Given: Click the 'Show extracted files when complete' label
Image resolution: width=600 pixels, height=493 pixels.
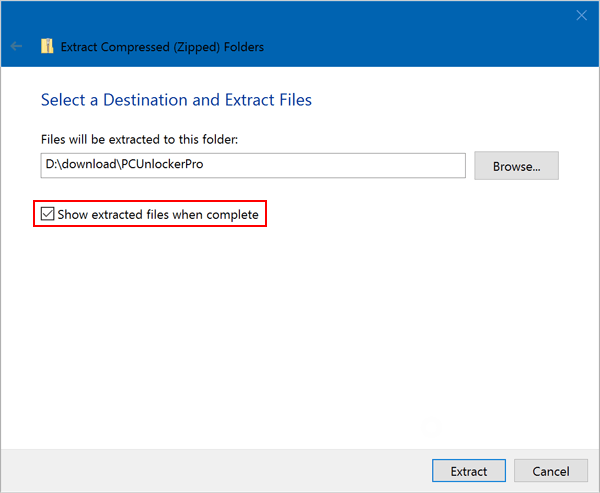Looking at the screenshot, I should tap(158, 214).
